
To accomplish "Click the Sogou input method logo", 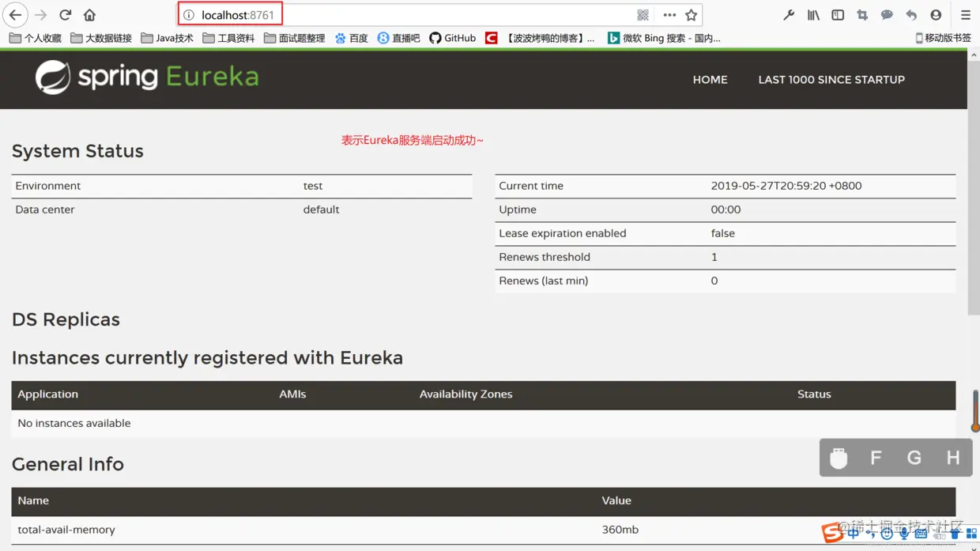I will tap(832, 533).
